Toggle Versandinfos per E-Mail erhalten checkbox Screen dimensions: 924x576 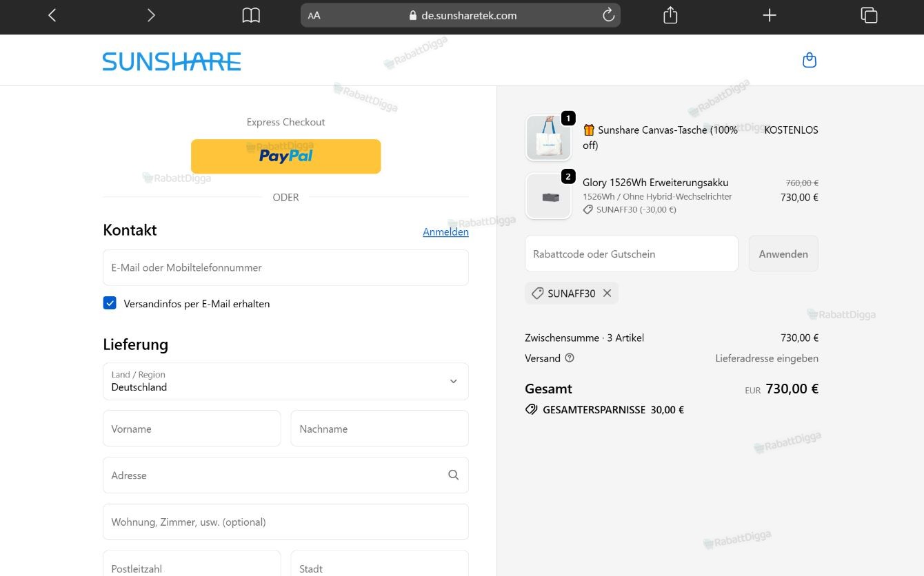click(x=110, y=303)
